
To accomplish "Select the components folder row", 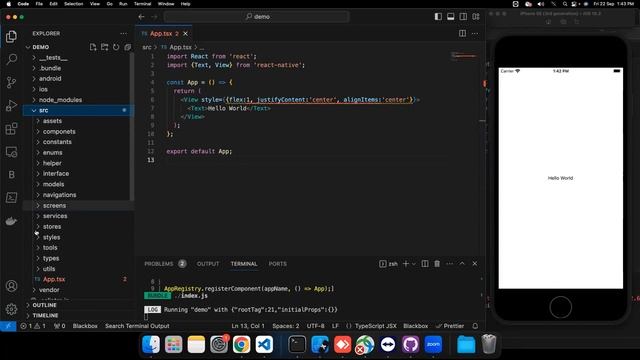I will [78, 131].
